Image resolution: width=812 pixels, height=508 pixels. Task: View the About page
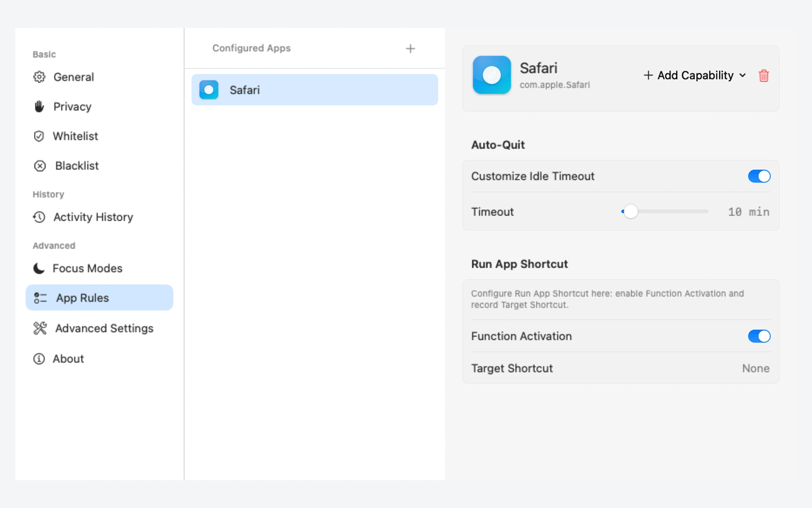[99, 358]
